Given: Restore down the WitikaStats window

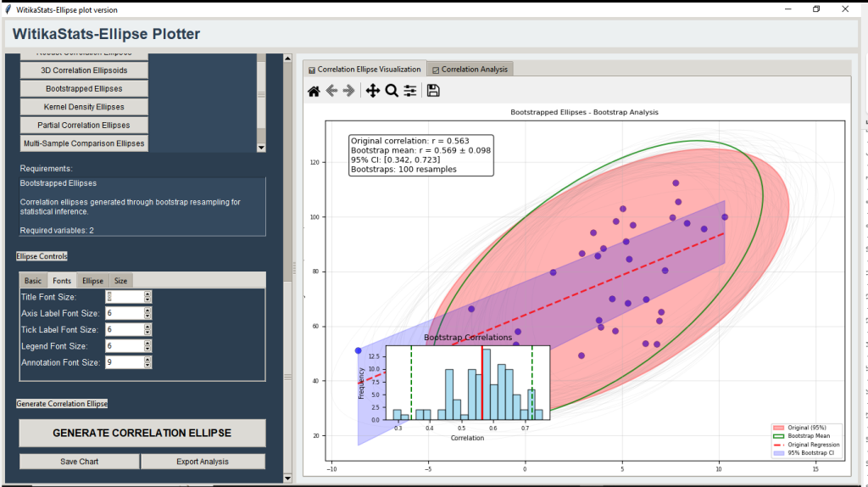Looking at the screenshot, I should tap(816, 8).
